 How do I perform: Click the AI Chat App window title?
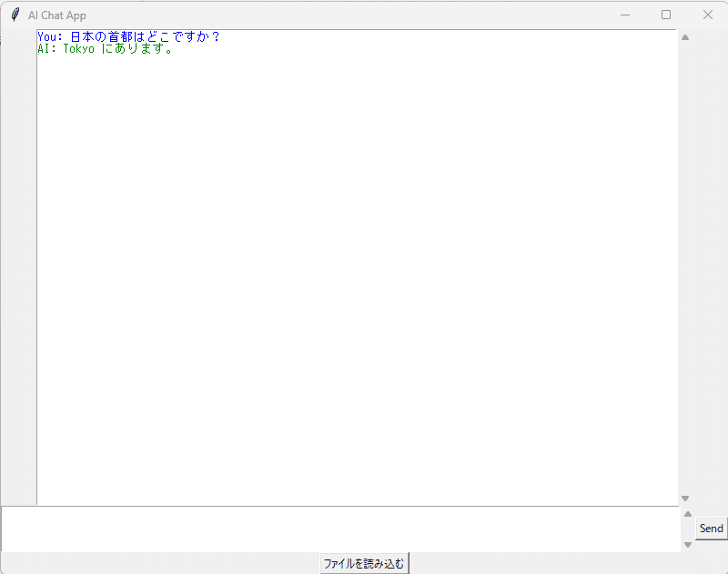pyautogui.click(x=56, y=15)
